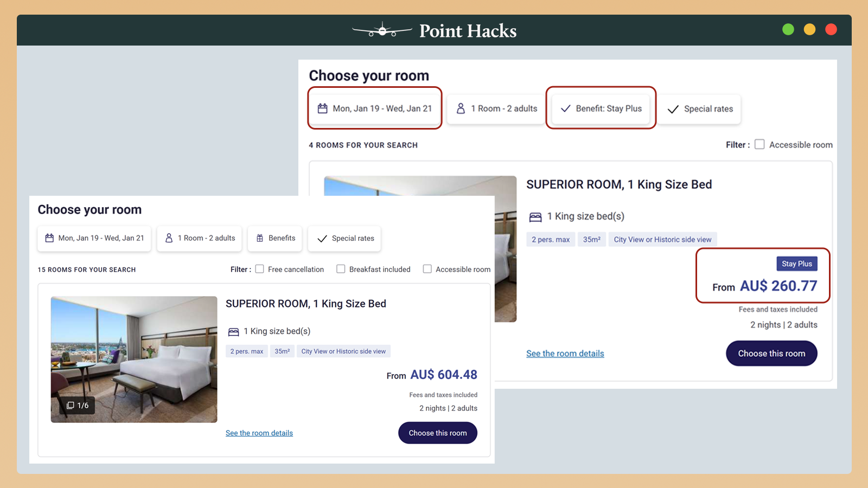Click the bed icon in Stay Plus card
The height and width of the screenshot is (488, 868).
[535, 217]
